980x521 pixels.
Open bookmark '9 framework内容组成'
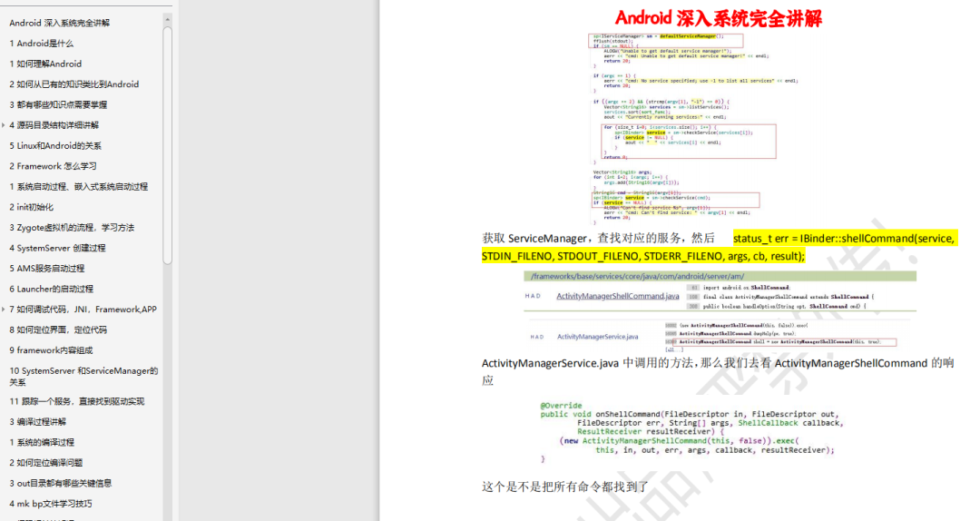pyautogui.click(x=51, y=350)
